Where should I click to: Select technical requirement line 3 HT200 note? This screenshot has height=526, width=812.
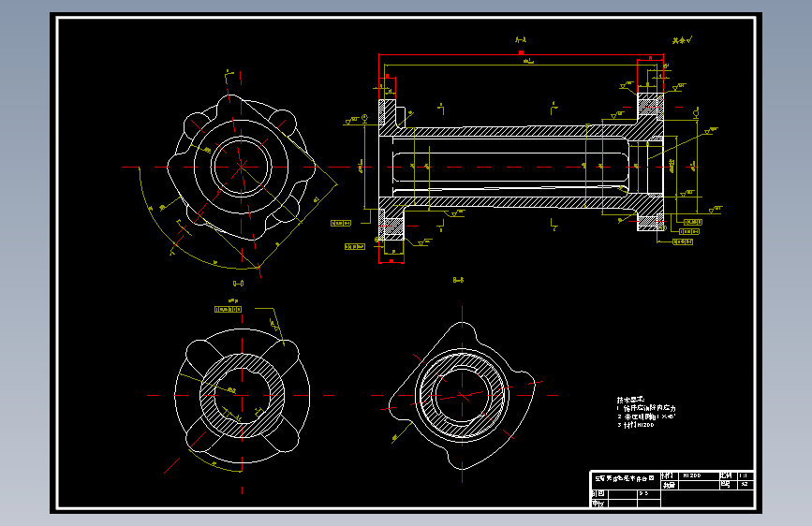(x=636, y=425)
